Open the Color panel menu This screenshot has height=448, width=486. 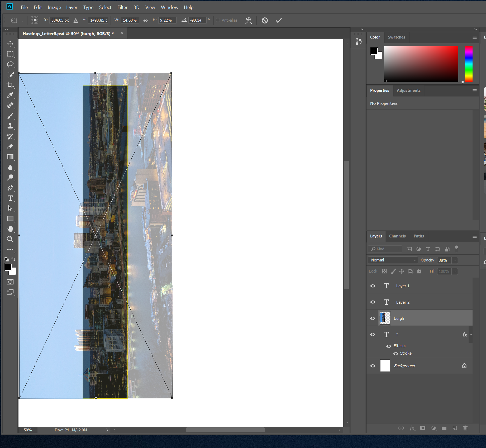tap(474, 37)
